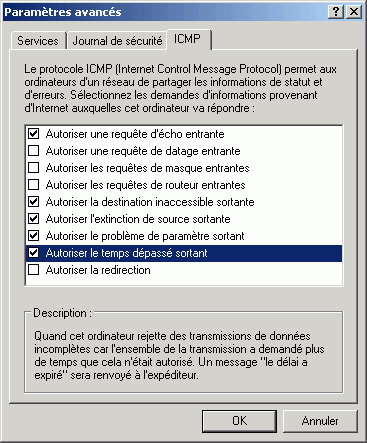The width and height of the screenshot is (367, 443).
Task: Close the Paramètres avancés dialog
Action: tap(353, 12)
